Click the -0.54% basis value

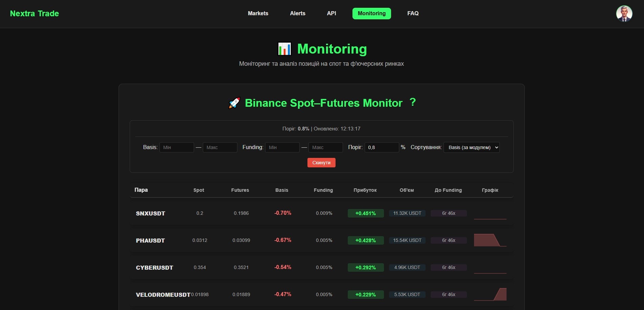pyautogui.click(x=283, y=267)
